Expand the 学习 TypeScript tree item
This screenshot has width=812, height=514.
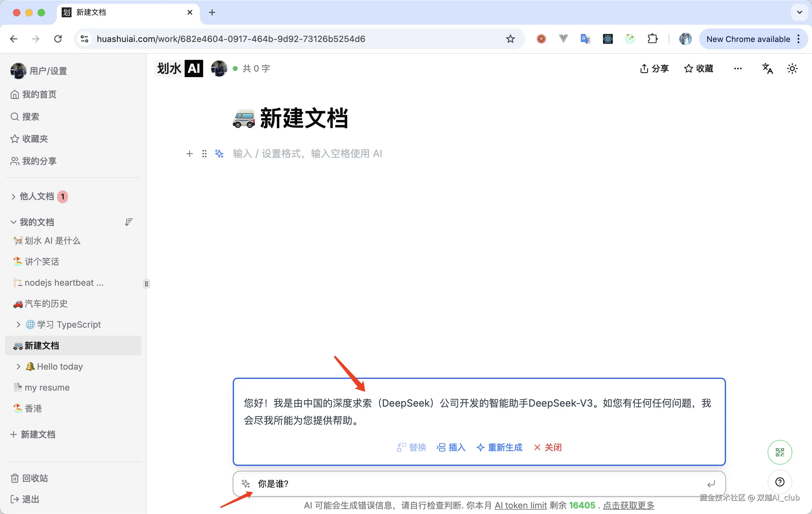(18, 324)
